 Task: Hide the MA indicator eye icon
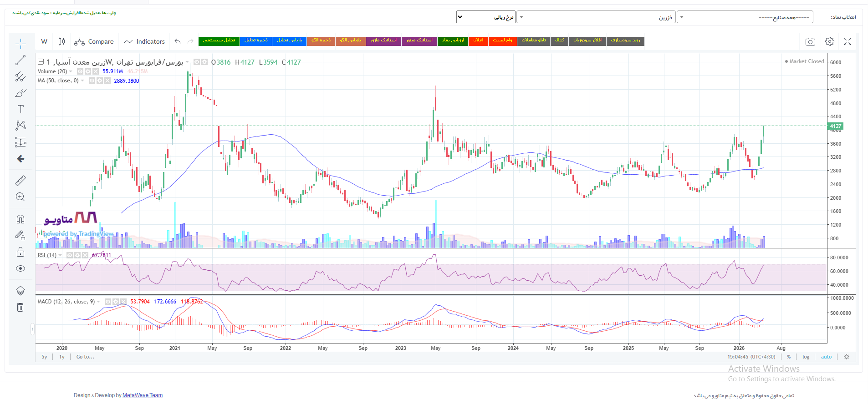tap(92, 81)
